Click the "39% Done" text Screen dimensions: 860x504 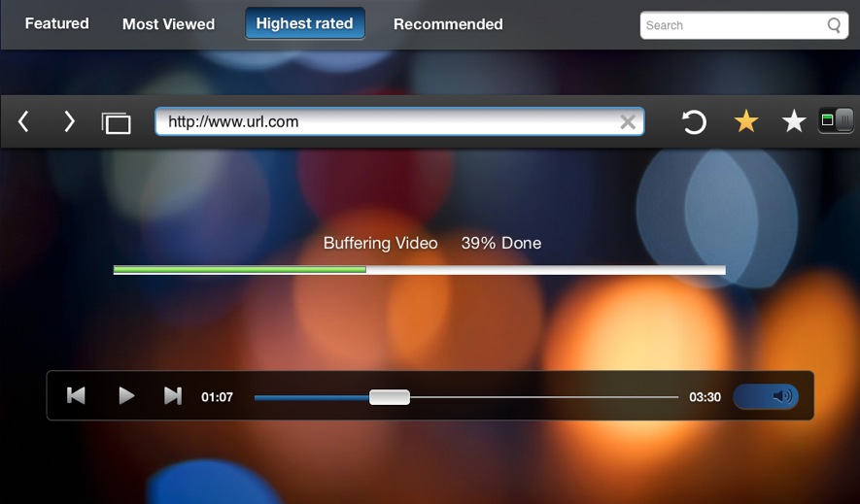click(501, 243)
